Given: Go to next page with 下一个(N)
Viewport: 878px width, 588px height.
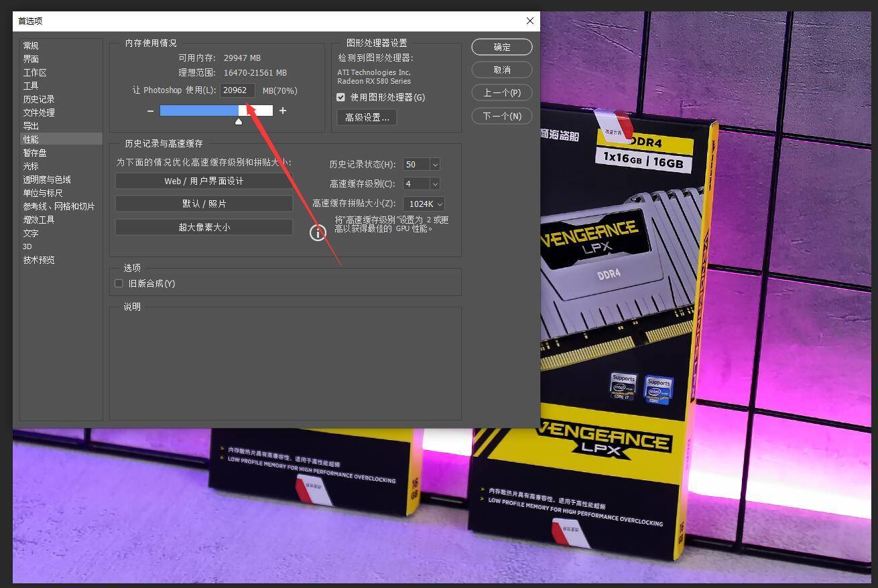Looking at the screenshot, I should coord(502,116).
